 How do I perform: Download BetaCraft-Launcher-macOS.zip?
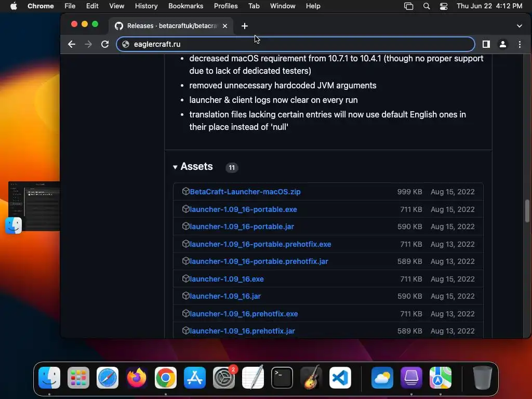[x=245, y=192]
